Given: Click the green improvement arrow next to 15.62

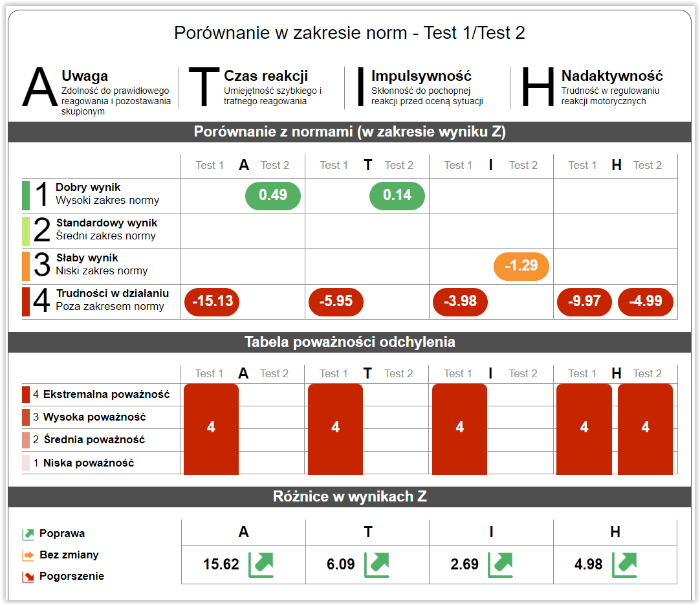Looking at the screenshot, I should click(x=261, y=564).
